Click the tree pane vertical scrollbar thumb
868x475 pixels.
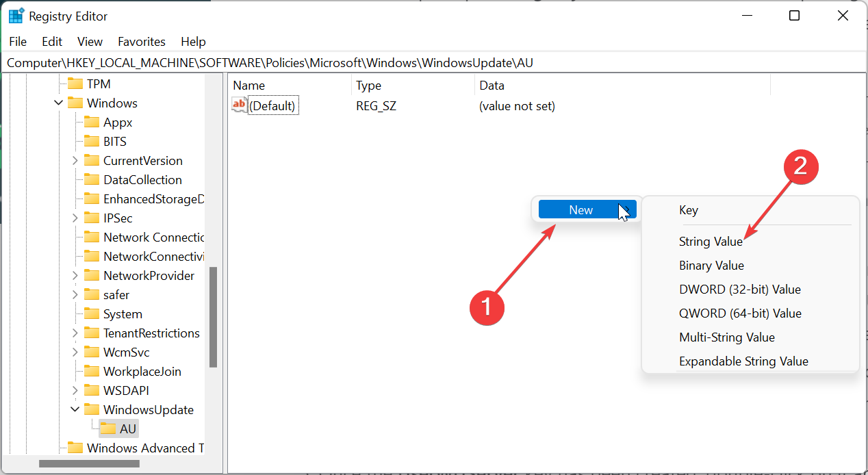[x=213, y=316]
